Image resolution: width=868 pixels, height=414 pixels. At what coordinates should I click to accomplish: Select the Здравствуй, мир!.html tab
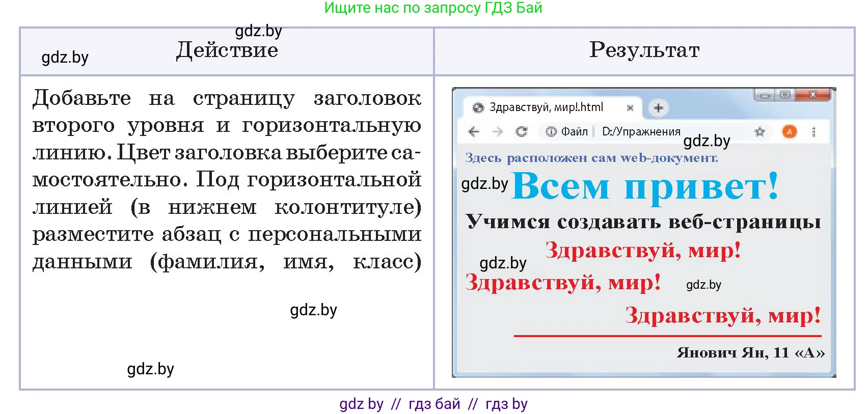[x=553, y=107]
